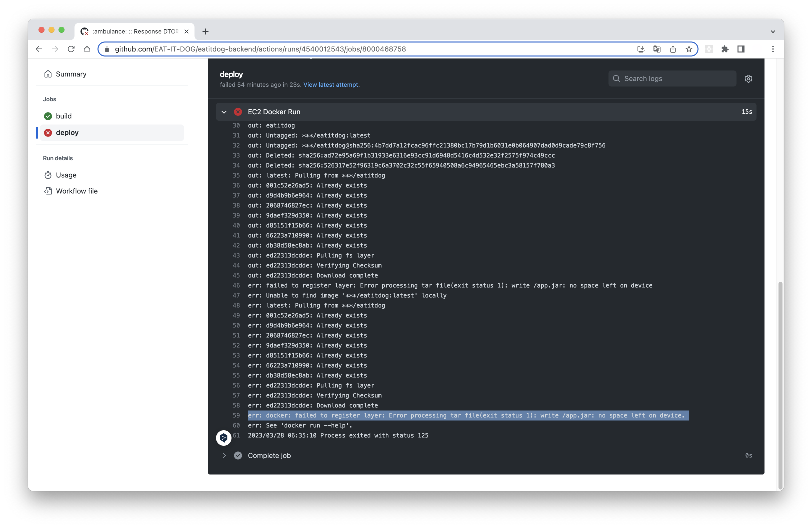Click the share page icon
The width and height of the screenshot is (812, 528).
click(x=673, y=49)
